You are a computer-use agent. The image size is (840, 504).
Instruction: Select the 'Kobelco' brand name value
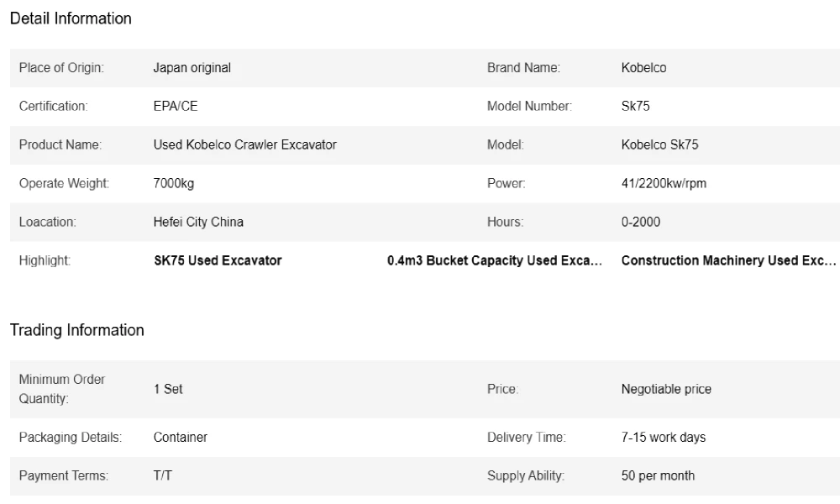coord(643,68)
